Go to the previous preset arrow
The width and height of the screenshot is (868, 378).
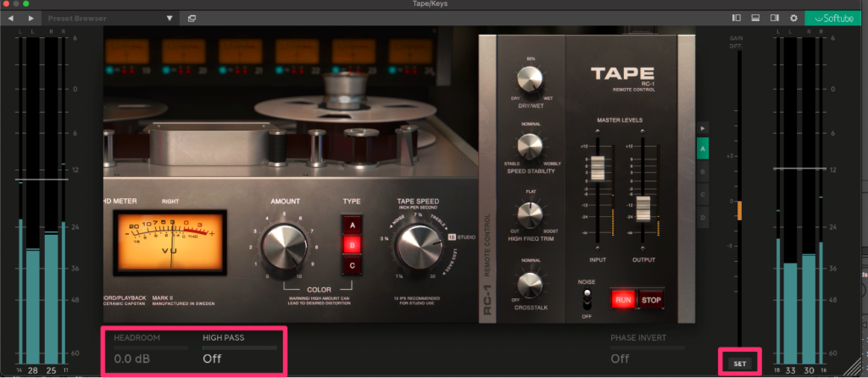[x=12, y=18]
